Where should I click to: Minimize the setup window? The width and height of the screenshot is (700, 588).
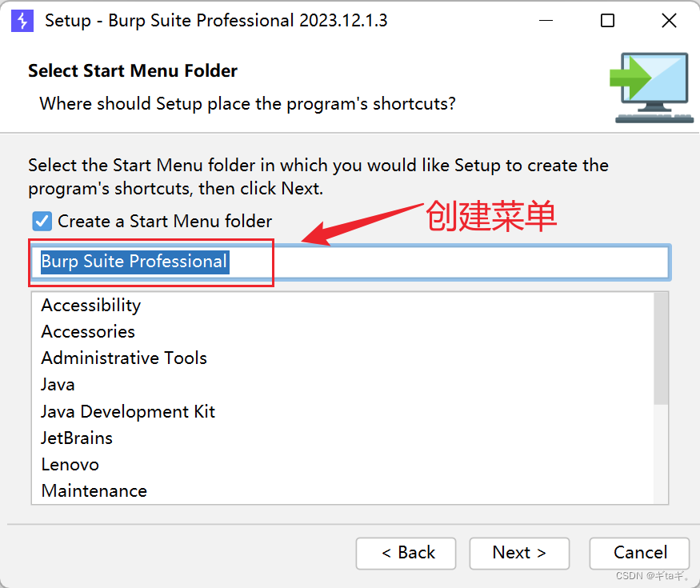[546, 21]
